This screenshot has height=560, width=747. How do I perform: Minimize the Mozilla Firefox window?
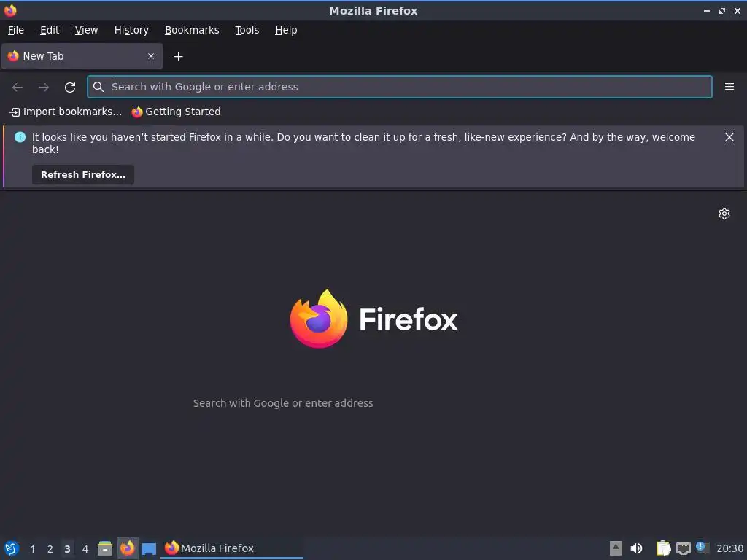pos(706,10)
